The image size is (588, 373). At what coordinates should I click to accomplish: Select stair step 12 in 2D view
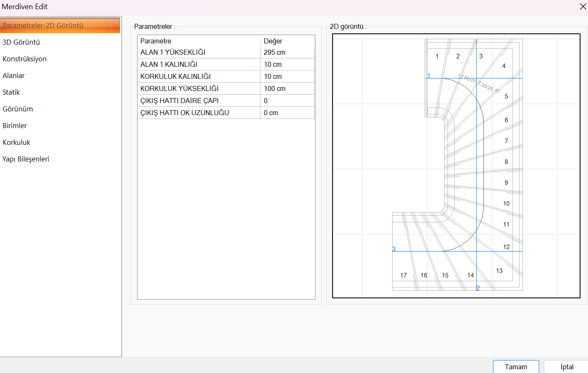[506, 247]
